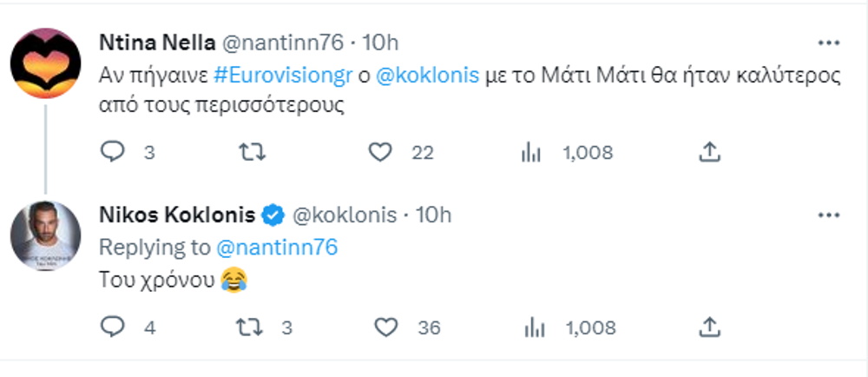Like Nikos Koklonis's reply
Screen dimensions: 868x377
pos(385,327)
